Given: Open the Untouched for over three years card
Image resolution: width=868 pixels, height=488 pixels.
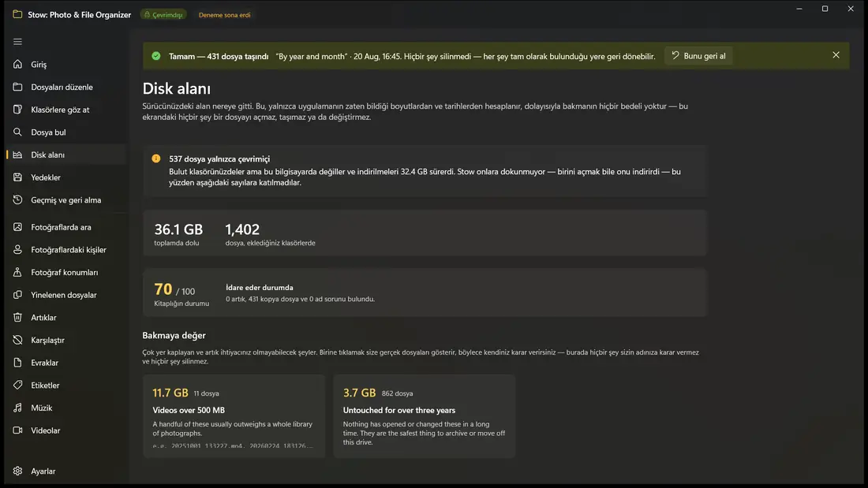Looking at the screenshot, I should click(424, 416).
